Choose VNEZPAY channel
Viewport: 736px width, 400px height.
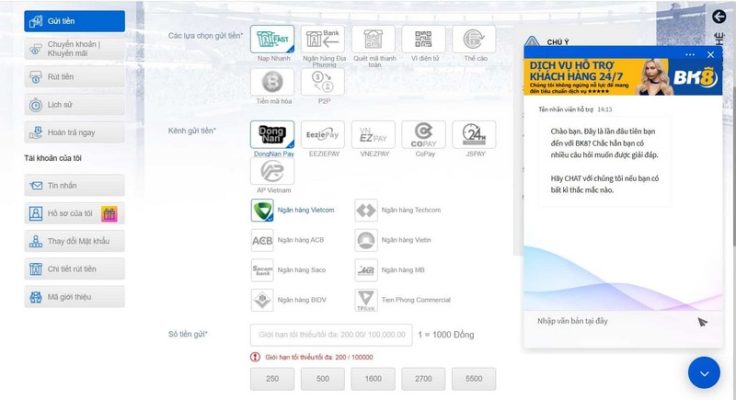coord(374,135)
